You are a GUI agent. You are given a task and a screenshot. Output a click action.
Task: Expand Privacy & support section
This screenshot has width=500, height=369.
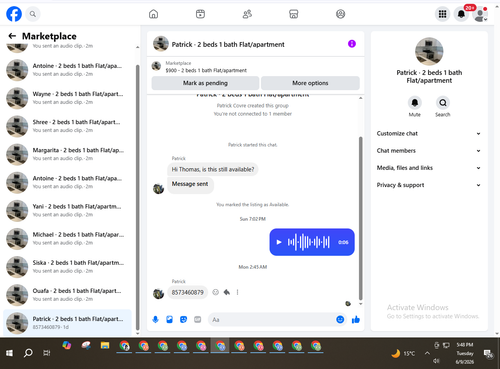[429, 185]
